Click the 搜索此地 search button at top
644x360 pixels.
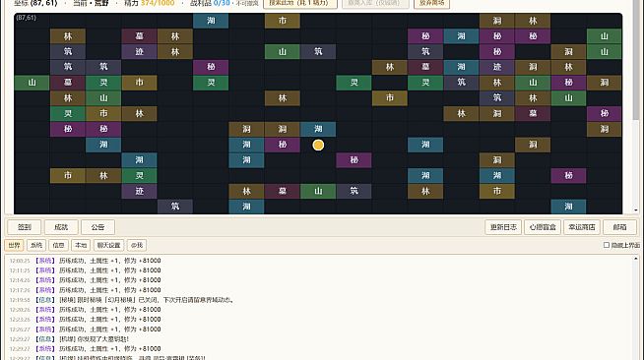[300, 3]
